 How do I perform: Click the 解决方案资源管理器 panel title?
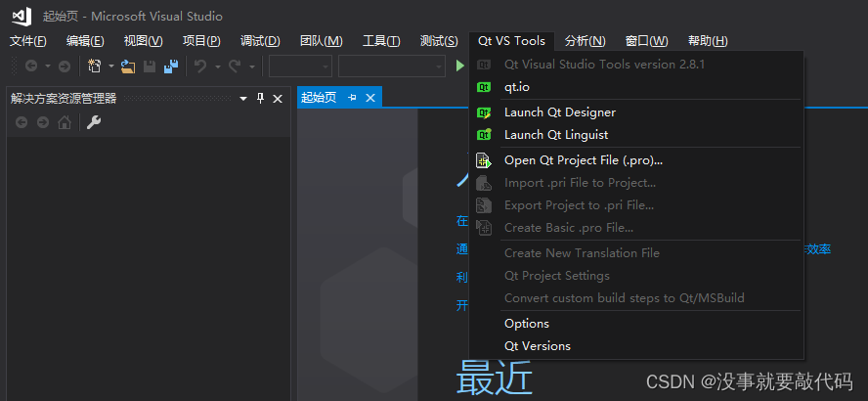tap(64, 99)
